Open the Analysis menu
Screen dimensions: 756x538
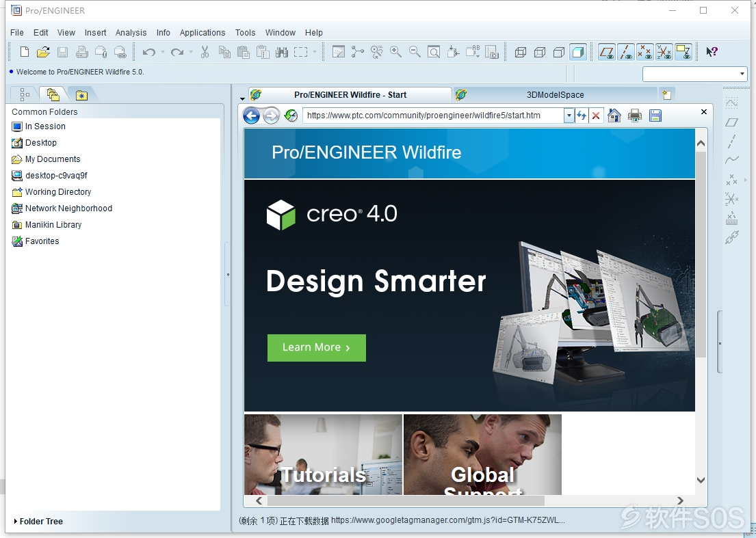tap(131, 32)
